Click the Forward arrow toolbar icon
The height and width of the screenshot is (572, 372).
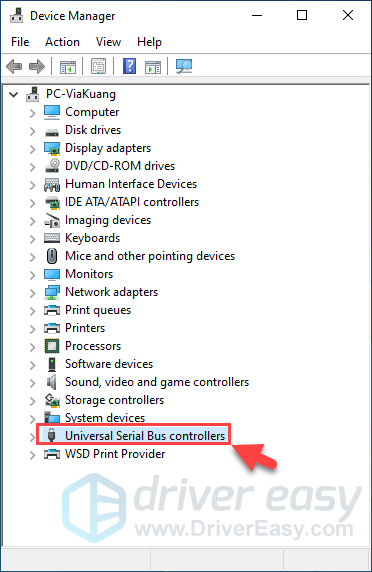coord(36,67)
